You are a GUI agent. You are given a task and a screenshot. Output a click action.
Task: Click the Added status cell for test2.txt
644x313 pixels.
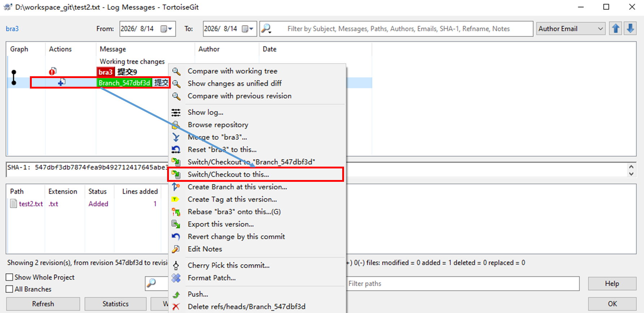click(98, 204)
